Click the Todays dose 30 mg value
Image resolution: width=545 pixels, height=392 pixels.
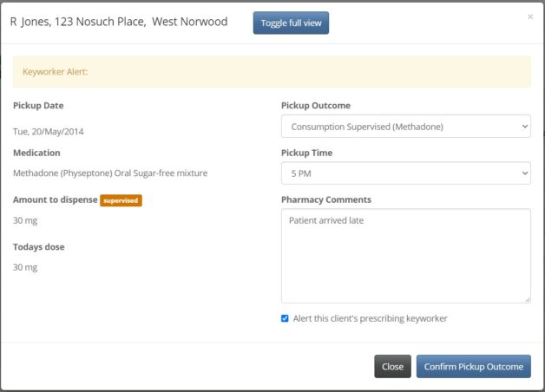[x=25, y=267]
